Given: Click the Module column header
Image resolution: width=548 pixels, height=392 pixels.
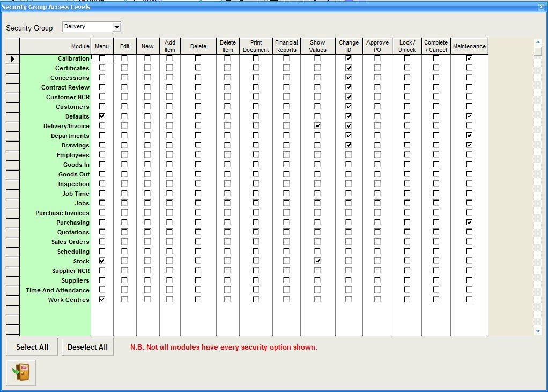Looking at the screenshot, I should [55, 47].
